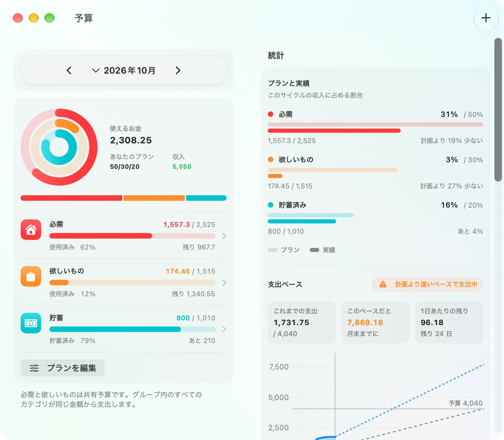Click the 174.45 spent amount in 欲しいもの row
This screenshot has height=440, width=504.
(x=177, y=271)
